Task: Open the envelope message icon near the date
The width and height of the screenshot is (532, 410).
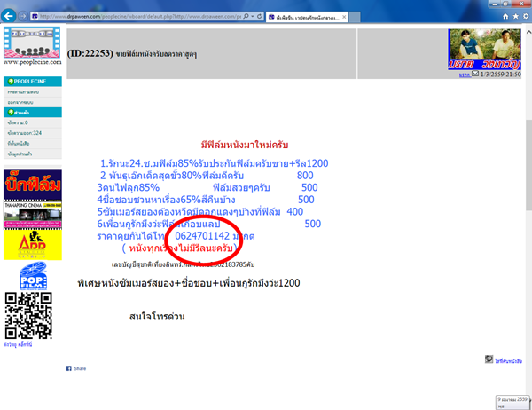Action: pyautogui.click(x=475, y=74)
